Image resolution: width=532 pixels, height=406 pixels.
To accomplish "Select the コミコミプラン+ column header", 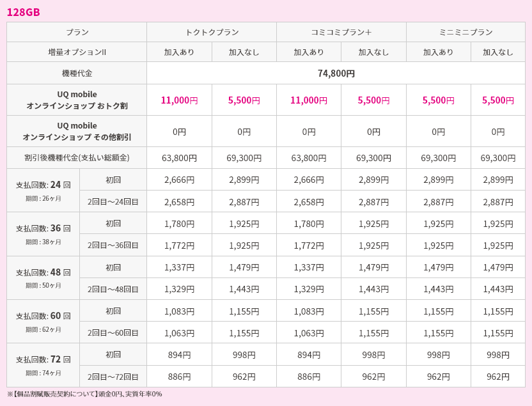I will [341, 32].
